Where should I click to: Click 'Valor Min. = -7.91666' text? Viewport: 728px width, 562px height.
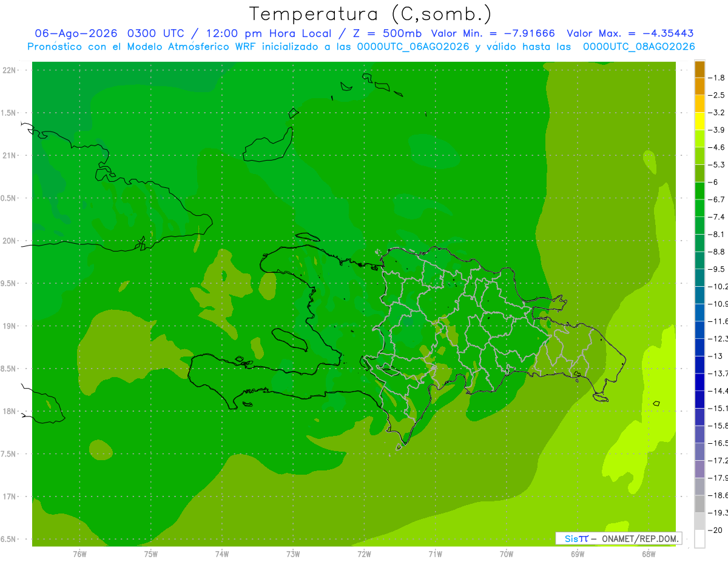tap(494, 33)
